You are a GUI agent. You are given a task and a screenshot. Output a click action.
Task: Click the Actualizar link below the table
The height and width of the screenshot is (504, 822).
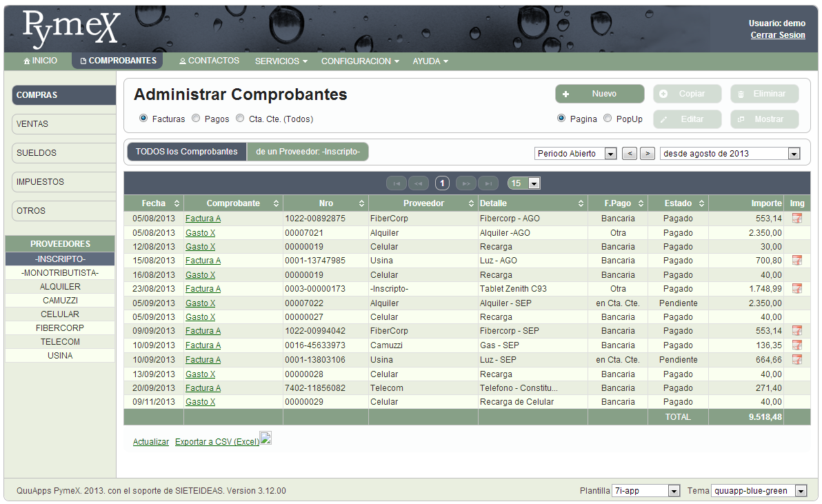(x=151, y=442)
